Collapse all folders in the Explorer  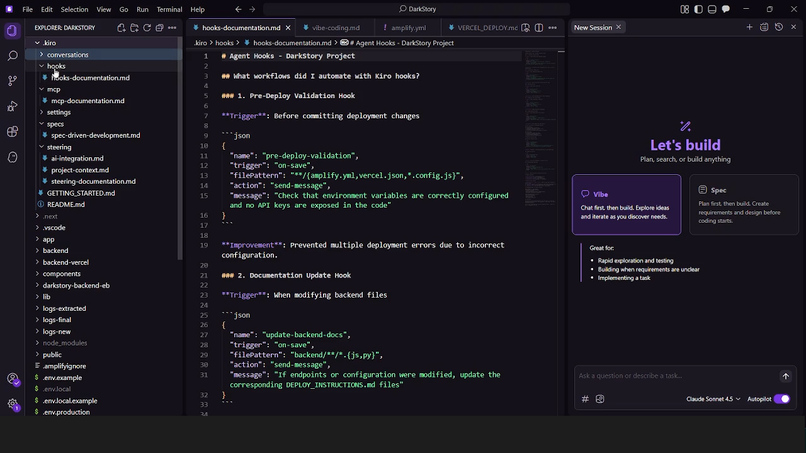[159, 28]
